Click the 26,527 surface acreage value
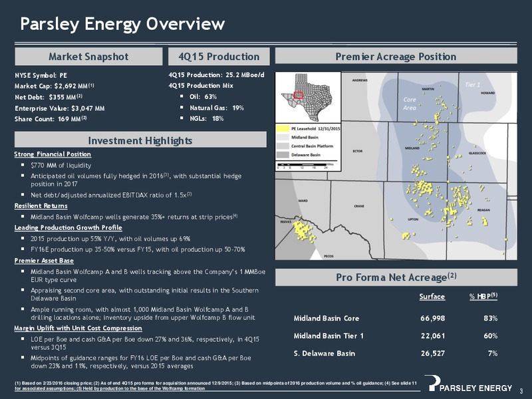This screenshot has height=399, width=532. tap(433, 354)
